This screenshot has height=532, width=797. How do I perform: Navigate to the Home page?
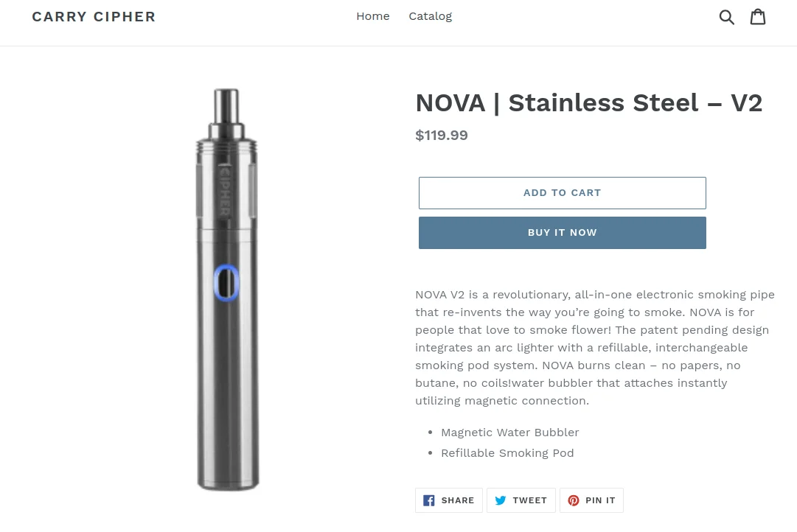[x=372, y=15]
